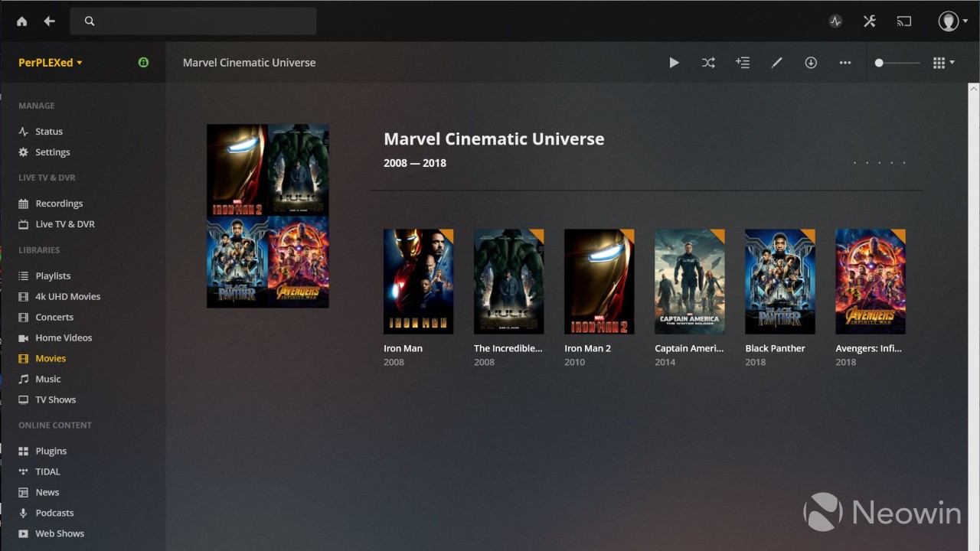Expand the PerPLEXed server dropdown
The image size is (980, 551).
[x=51, y=63]
